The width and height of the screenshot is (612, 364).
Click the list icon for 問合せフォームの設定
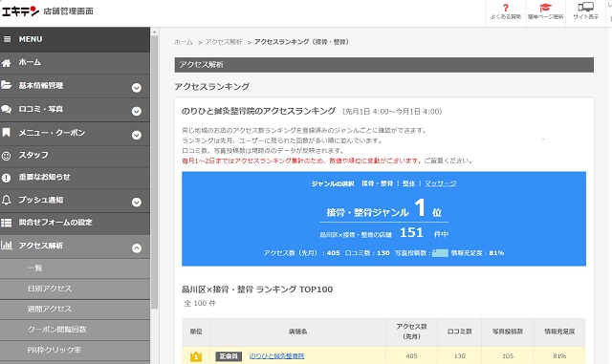pos(7,223)
